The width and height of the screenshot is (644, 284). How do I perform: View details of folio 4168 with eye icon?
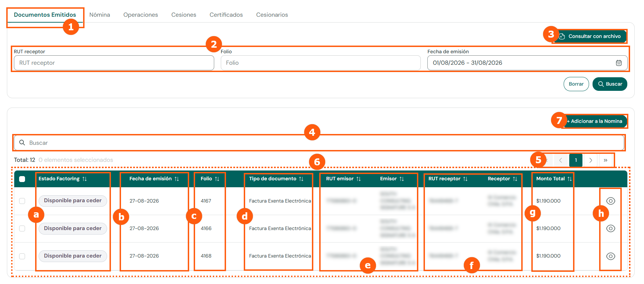pos(611,256)
